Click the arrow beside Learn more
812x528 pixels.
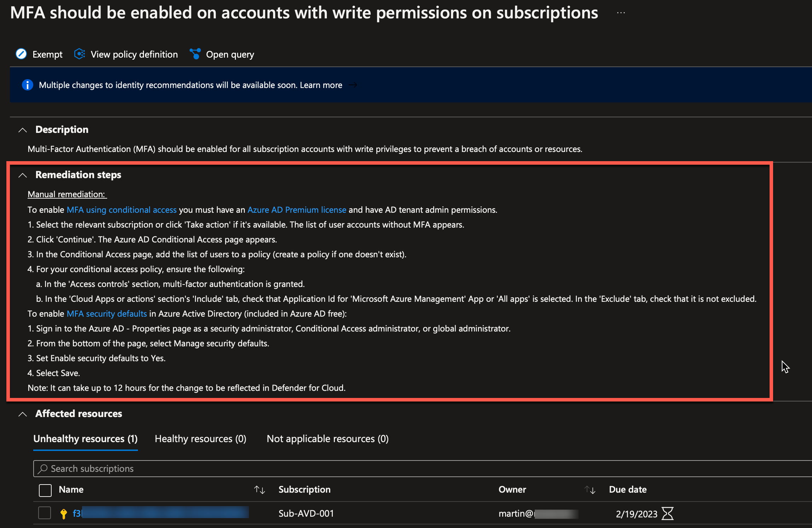pyautogui.click(x=353, y=85)
